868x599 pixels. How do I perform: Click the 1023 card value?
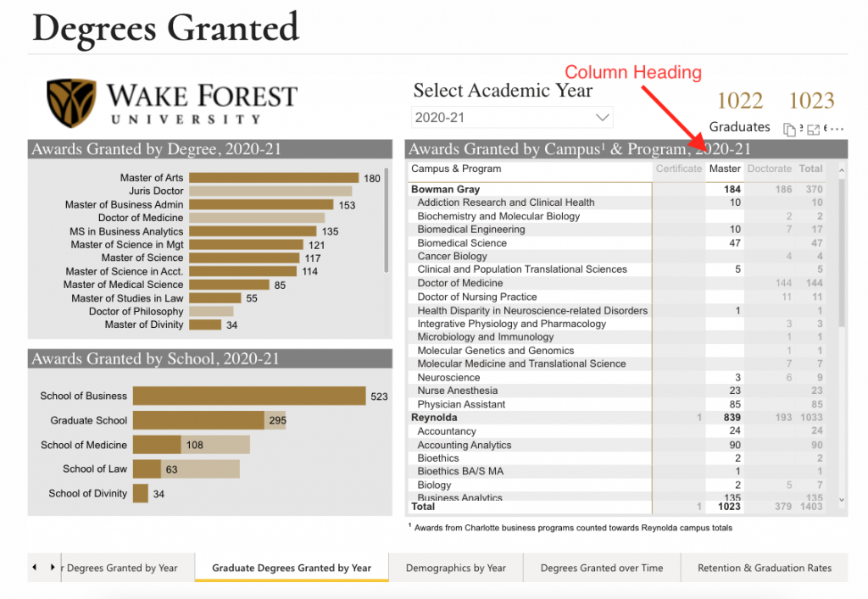pyautogui.click(x=811, y=101)
